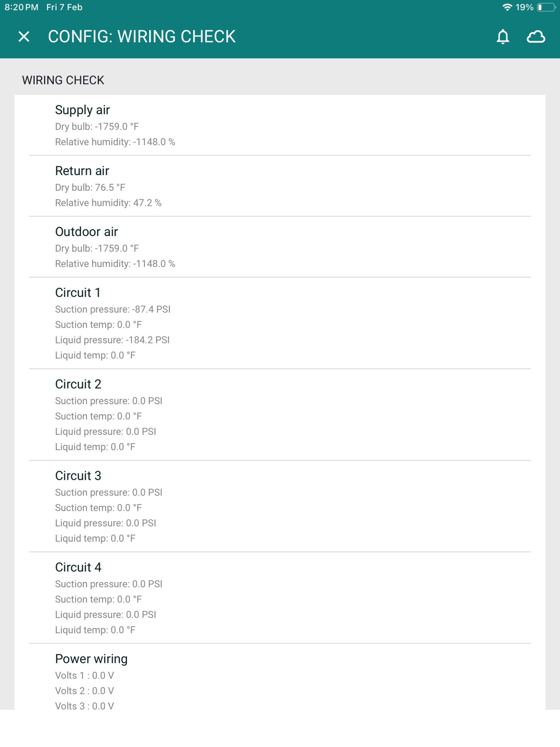Choose the Circuit 3 section
The width and height of the screenshot is (560, 747).
(x=280, y=506)
